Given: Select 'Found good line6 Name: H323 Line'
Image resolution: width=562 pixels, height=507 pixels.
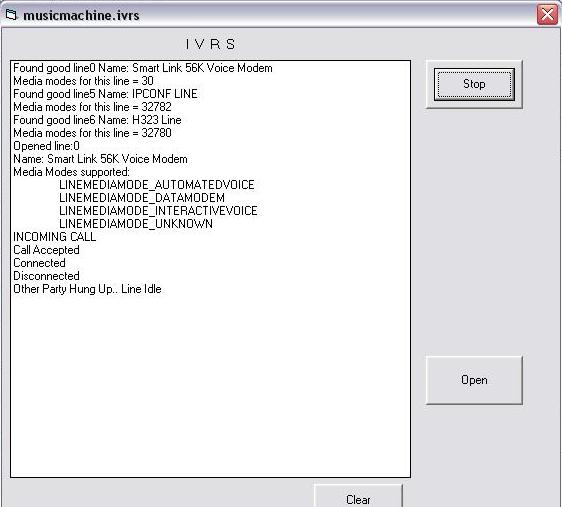Looking at the screenshot, I should pyautogui.click(x=97, y=120).
